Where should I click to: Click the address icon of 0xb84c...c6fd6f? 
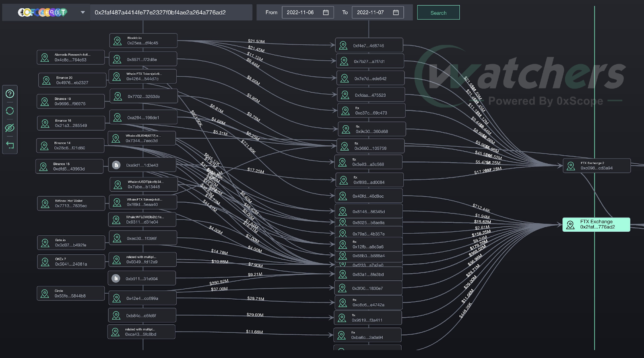tap(116, 315)
